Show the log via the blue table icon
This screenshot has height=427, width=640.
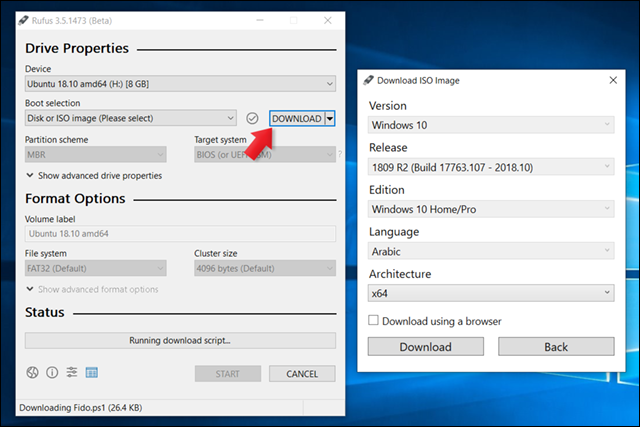pyautogui.click(x=91, y=372)
